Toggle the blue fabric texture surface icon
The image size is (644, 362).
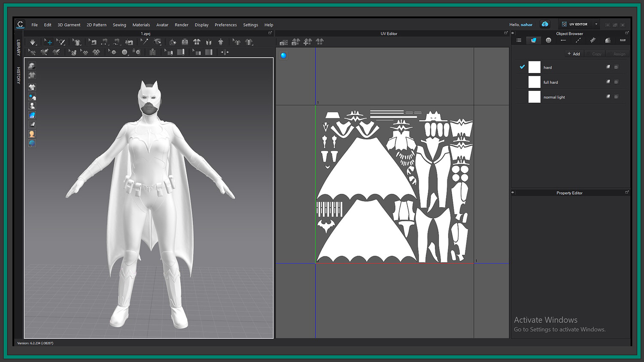point(32,115)
